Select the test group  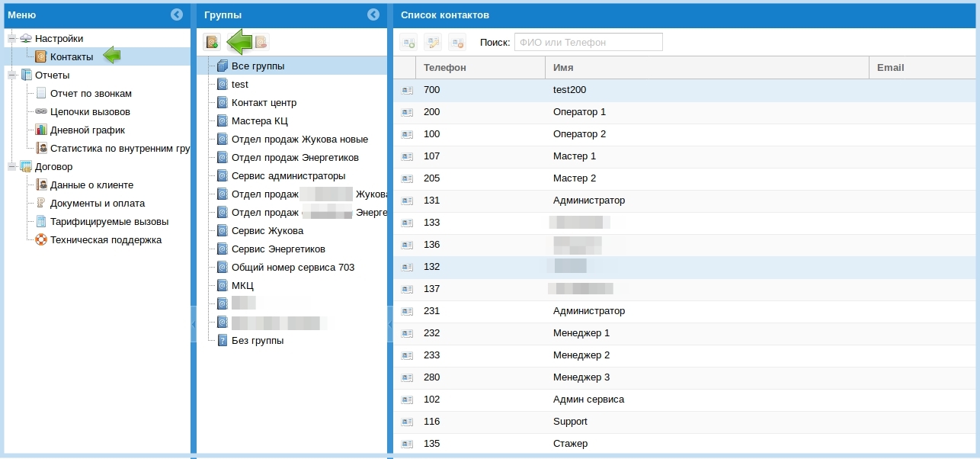coord(240,84)
